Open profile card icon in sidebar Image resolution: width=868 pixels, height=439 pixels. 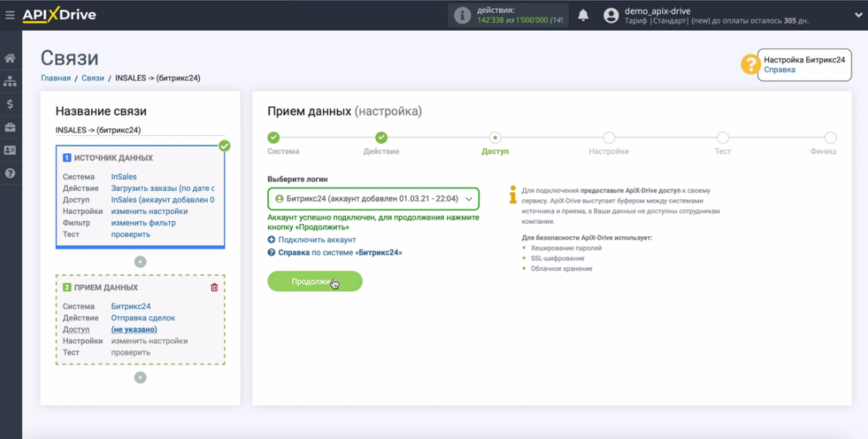[10, 150]
